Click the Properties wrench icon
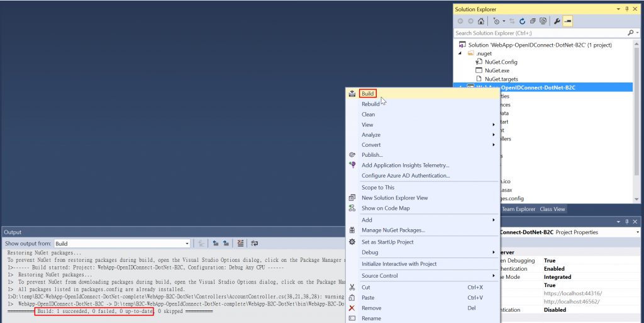The image size is (644, 323). tap(557, 21)
